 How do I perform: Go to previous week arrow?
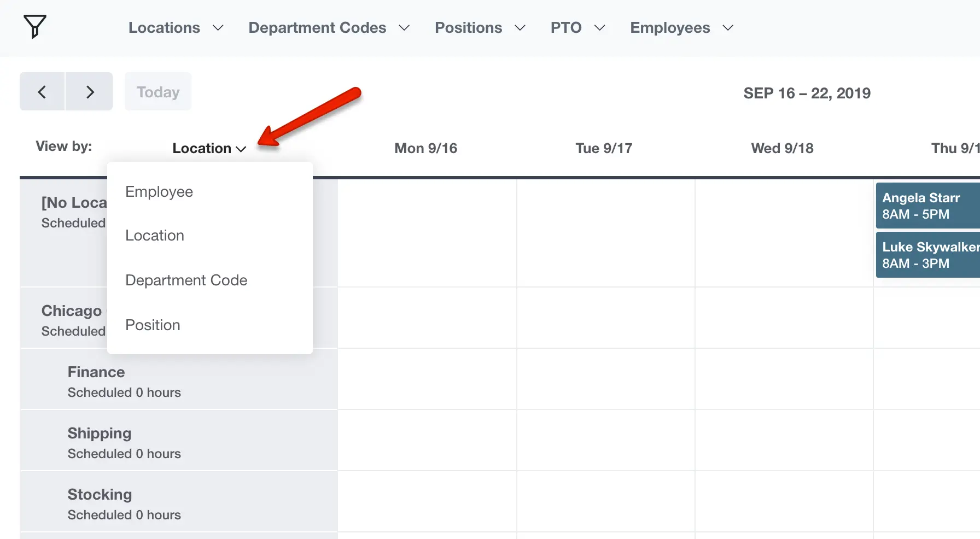pos(42,91)
